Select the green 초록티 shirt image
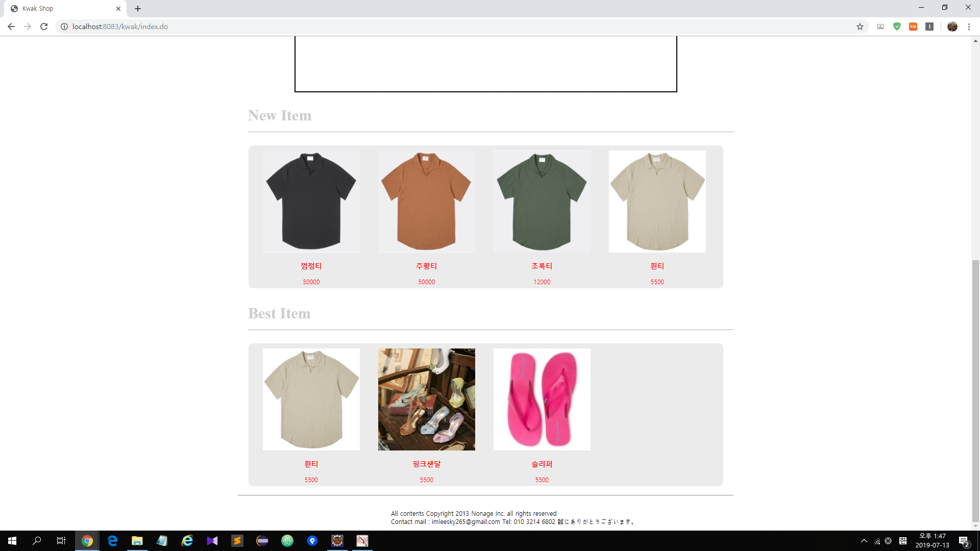This screenshot has height=551, width=980. pos(542,201)
